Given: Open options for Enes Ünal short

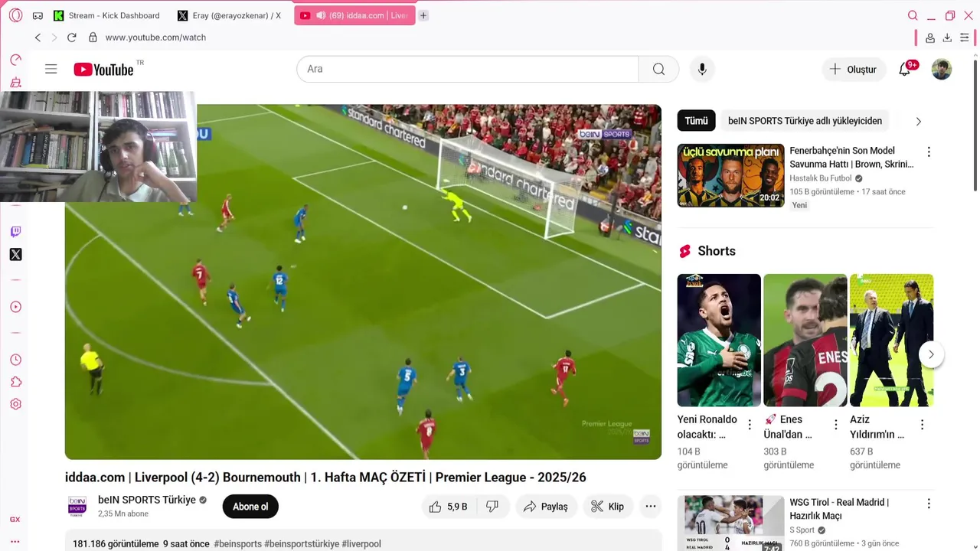Looking at the screenshot, I should coord(836,425).
